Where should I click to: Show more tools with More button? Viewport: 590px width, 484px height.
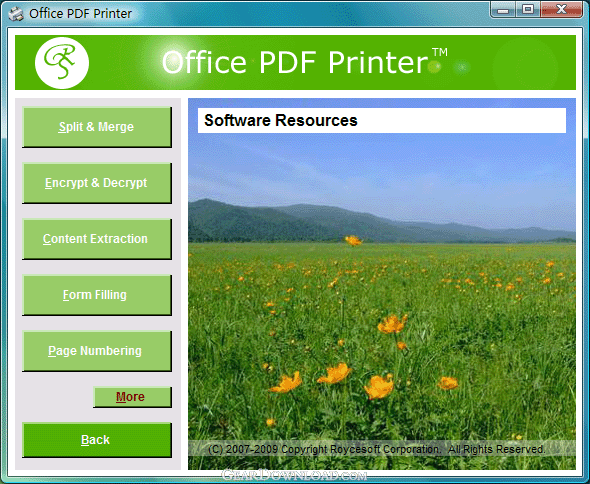click(x=132, y=397)
